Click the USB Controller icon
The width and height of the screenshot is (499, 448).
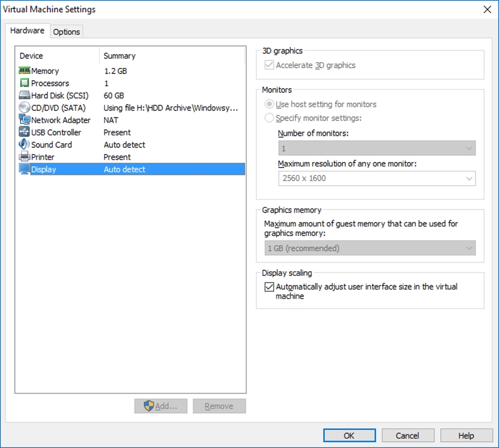point(24,132)
